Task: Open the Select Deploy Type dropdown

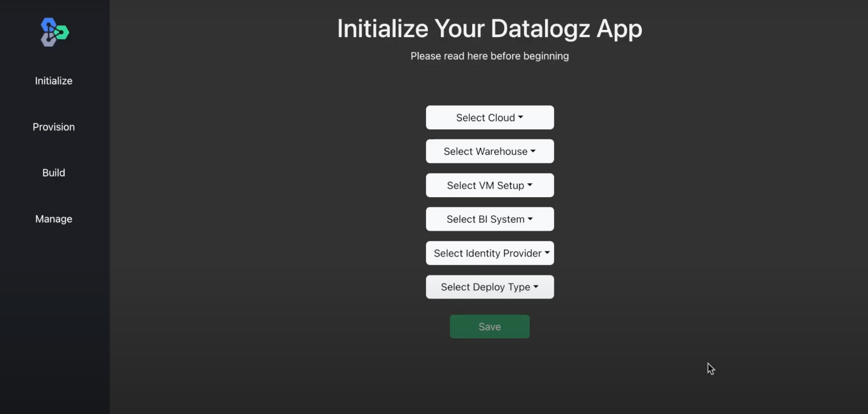Action: [x=490, y=287]
